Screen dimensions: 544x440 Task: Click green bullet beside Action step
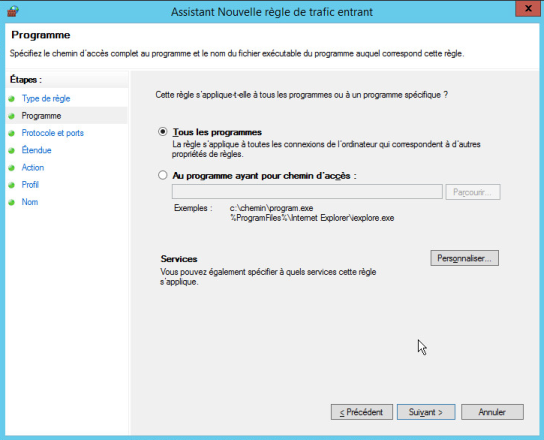[11, 168]
